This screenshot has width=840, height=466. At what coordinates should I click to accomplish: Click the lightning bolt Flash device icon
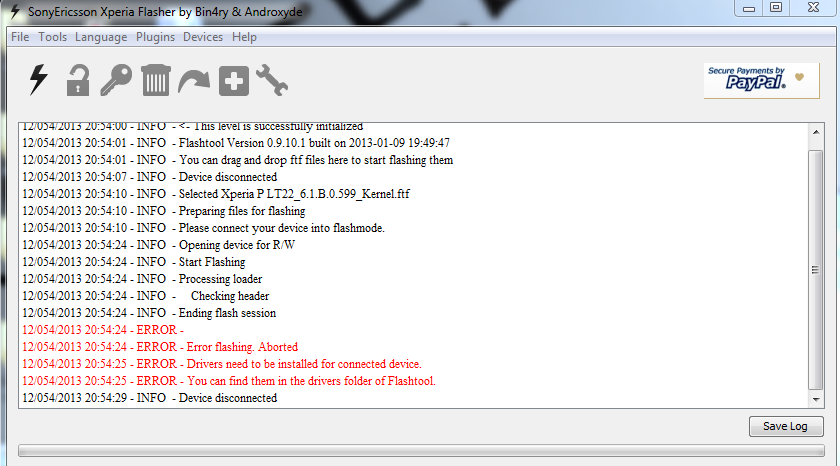[39, 80]
